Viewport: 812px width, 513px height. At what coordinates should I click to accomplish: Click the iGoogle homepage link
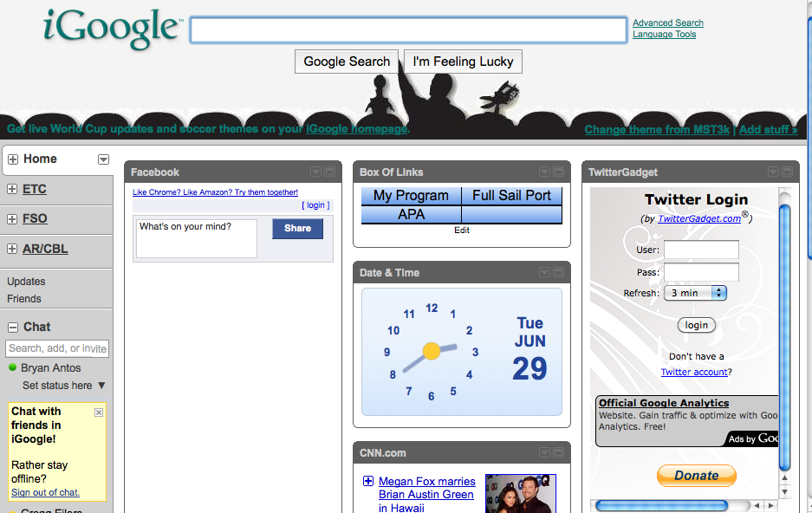click(x=357, y=129)
